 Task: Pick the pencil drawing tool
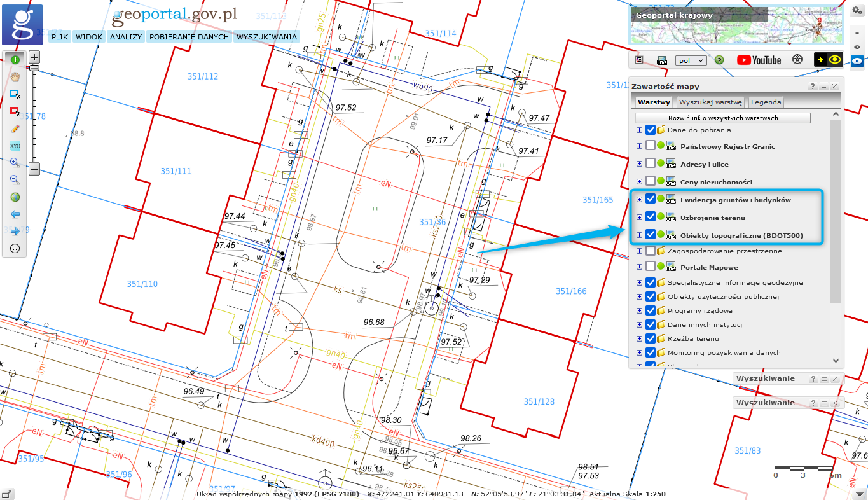(x=15, y=128)
